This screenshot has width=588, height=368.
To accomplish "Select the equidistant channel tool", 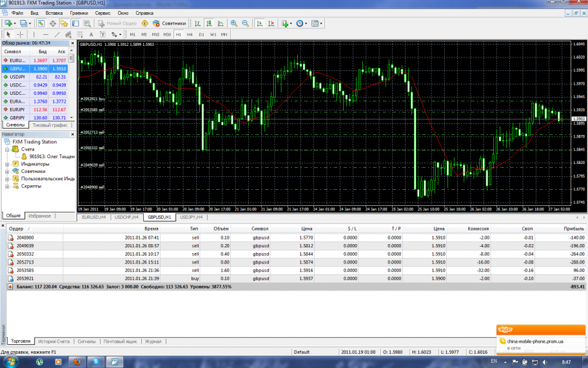I will (68, 34).
